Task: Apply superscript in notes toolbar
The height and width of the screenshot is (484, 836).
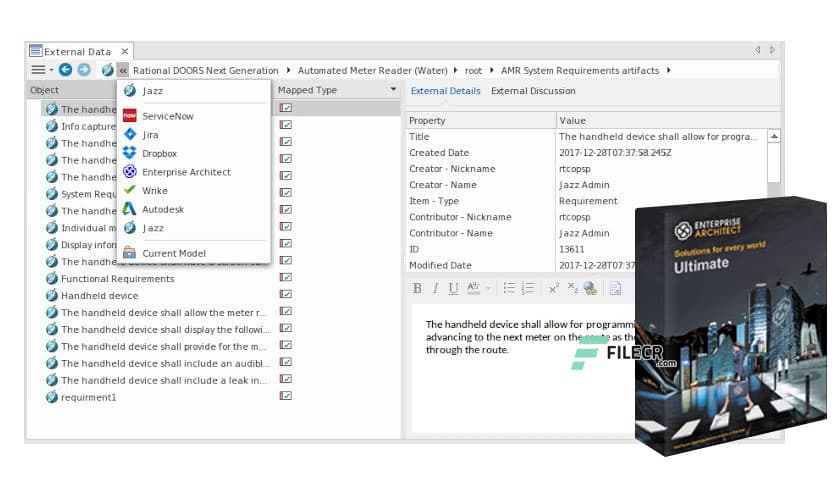Action: [553, 288]
